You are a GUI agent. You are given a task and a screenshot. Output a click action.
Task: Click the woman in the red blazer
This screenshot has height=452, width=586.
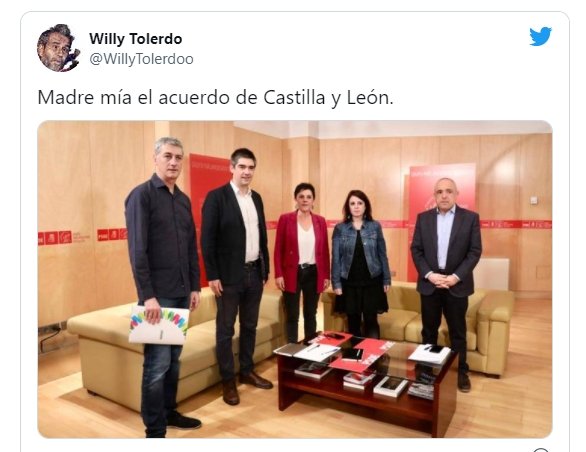[x=302, y=262]
